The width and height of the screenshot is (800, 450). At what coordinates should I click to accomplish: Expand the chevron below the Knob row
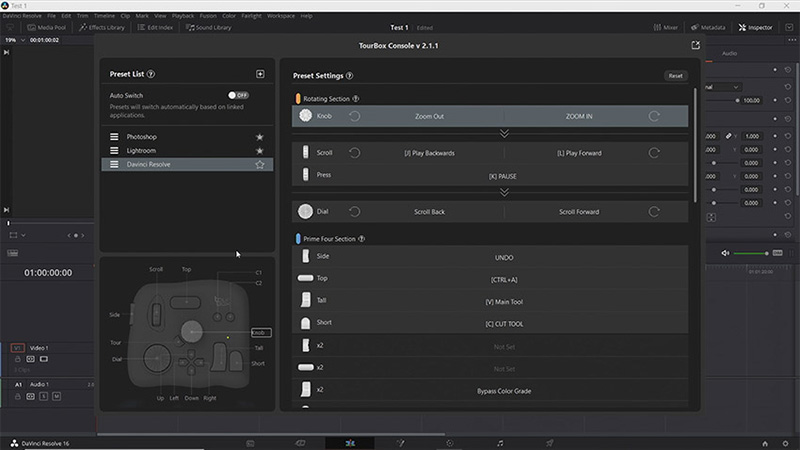(x=504, y=133)
